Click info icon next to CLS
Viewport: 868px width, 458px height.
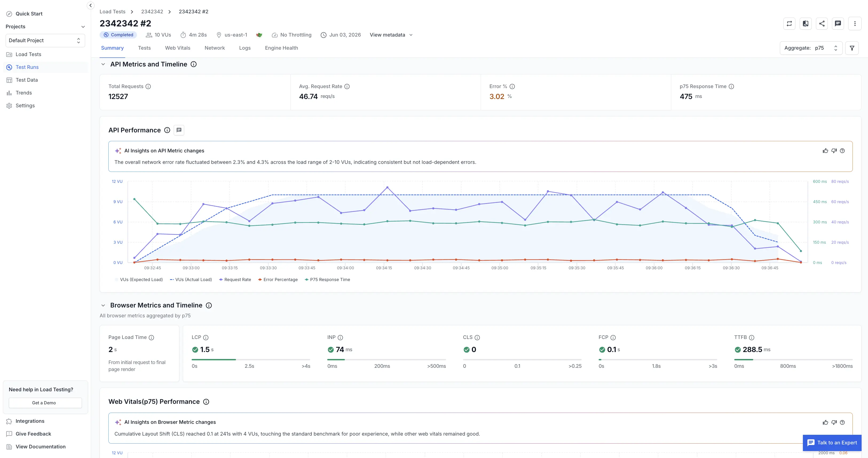pyautogui.click(x=477, y=338)
